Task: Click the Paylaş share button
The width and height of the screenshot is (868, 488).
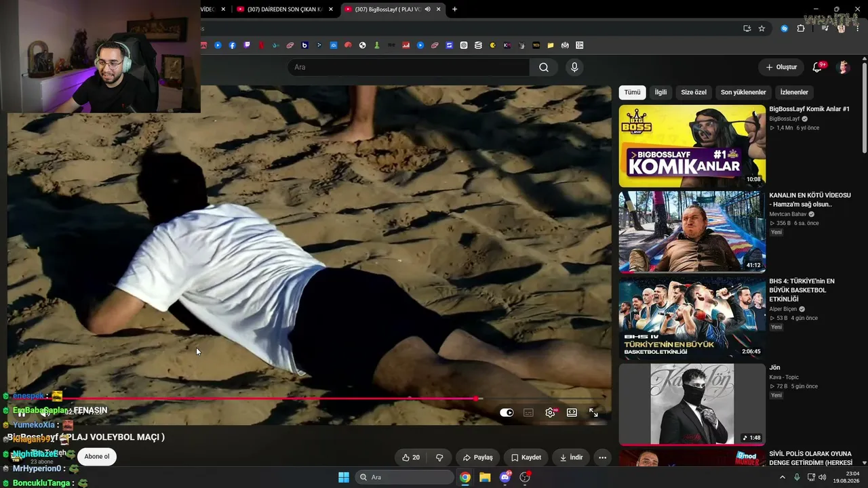Action: 478,457
